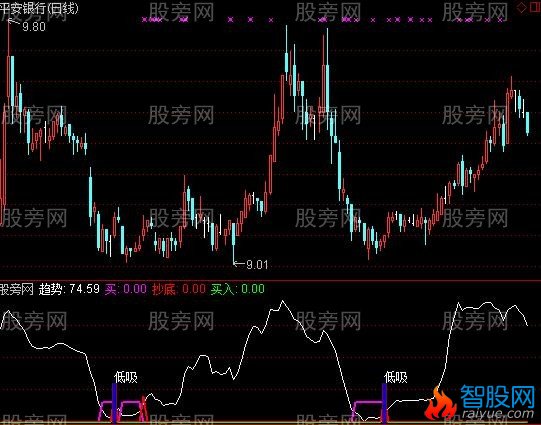Select the 买: 0.00 indicator value
This screenshot has height=425, width=541.
(126, 289)
